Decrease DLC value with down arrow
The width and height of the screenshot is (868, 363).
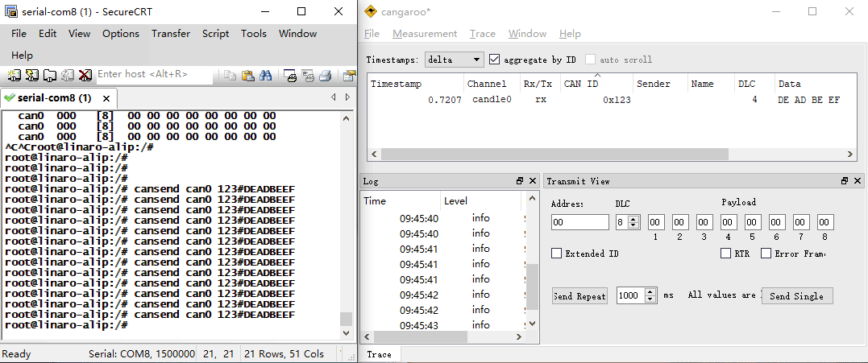coord(634,226)
